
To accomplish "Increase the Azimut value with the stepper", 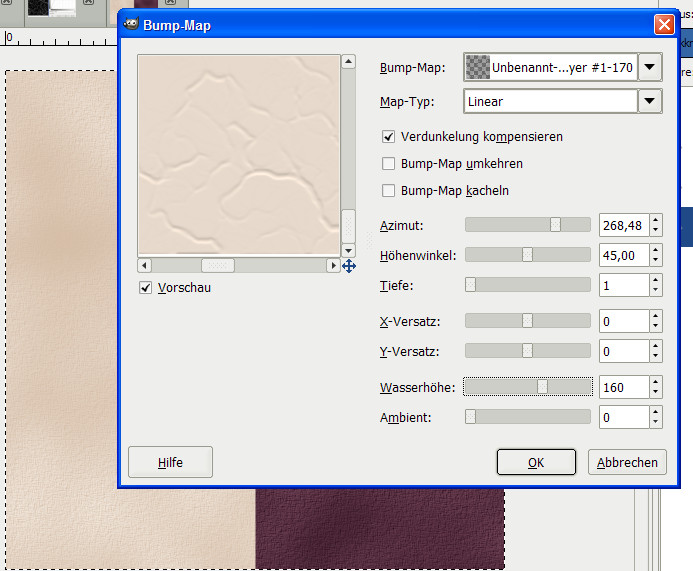I will (655, 220).
